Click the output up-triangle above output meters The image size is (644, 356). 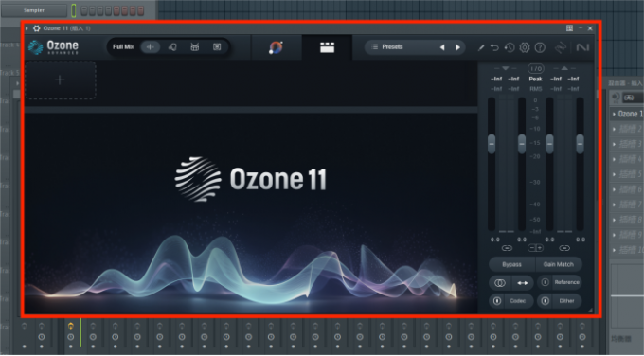point(564,68)
